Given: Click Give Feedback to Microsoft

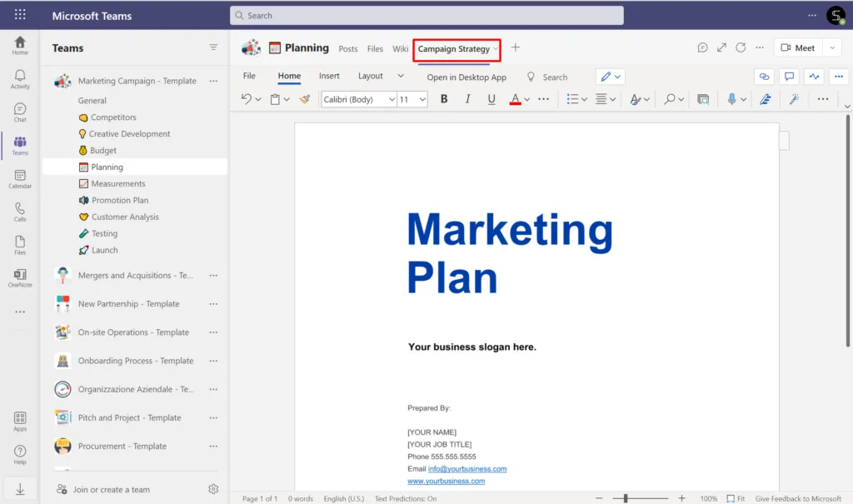Looking at the screenshot, I should pyautogui.click(x=798, y=498).
